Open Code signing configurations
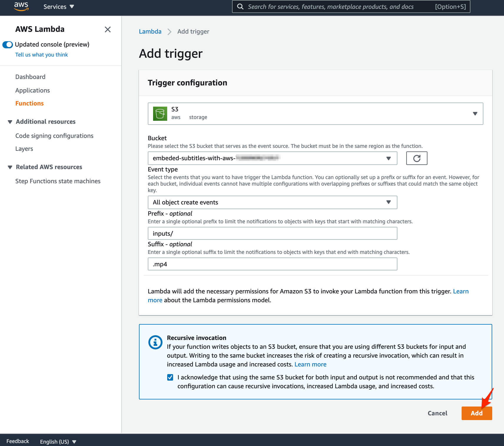The width and height of the screenshot is (504, 446). (54, 136)
